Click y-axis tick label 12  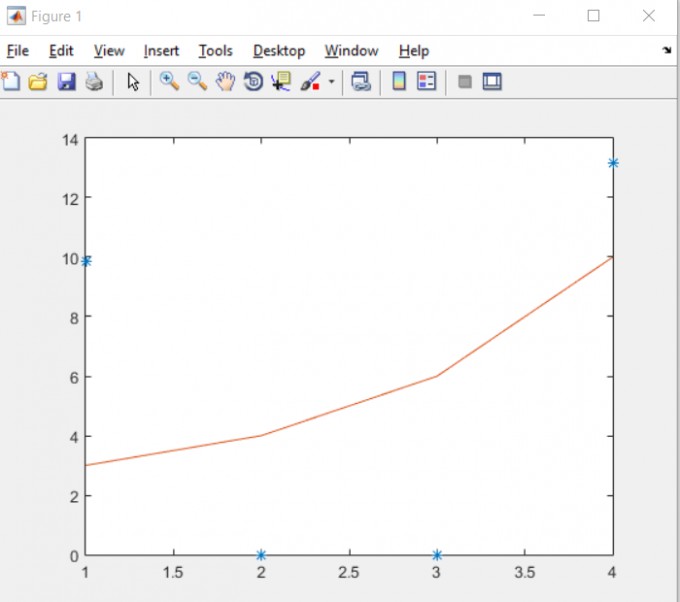point(70,200)
